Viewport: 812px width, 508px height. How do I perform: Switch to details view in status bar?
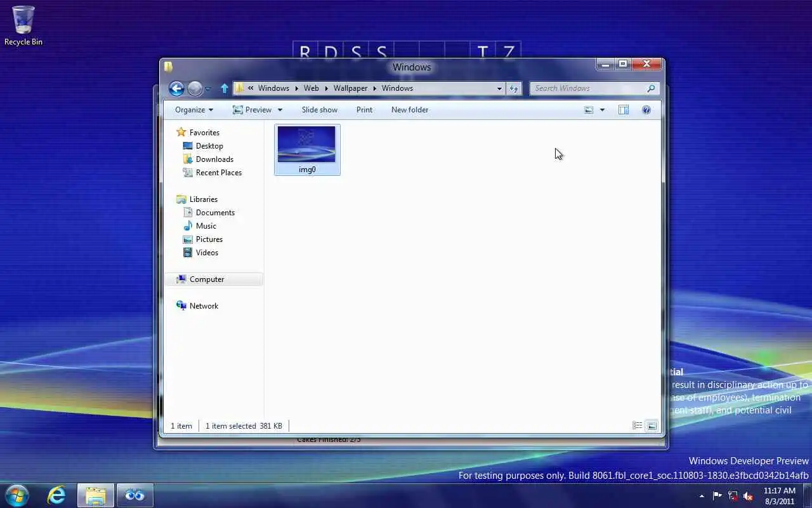point(638,426)
